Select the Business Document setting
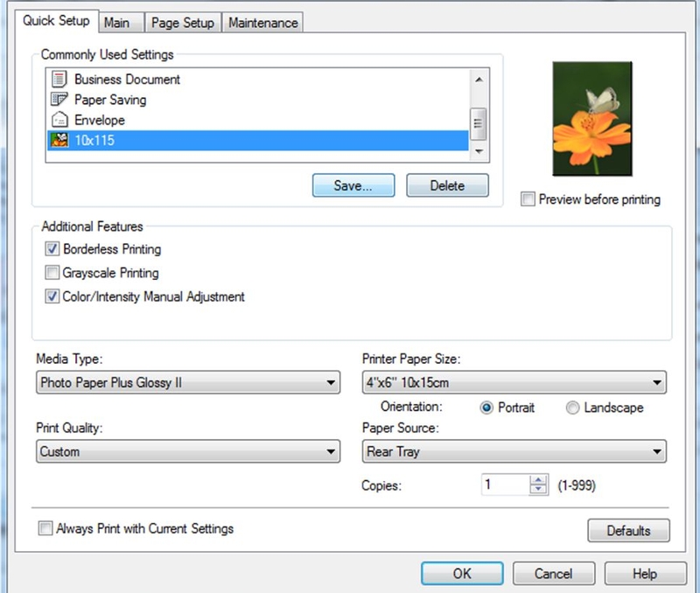700x593 pixels. [x=257, y=79]
